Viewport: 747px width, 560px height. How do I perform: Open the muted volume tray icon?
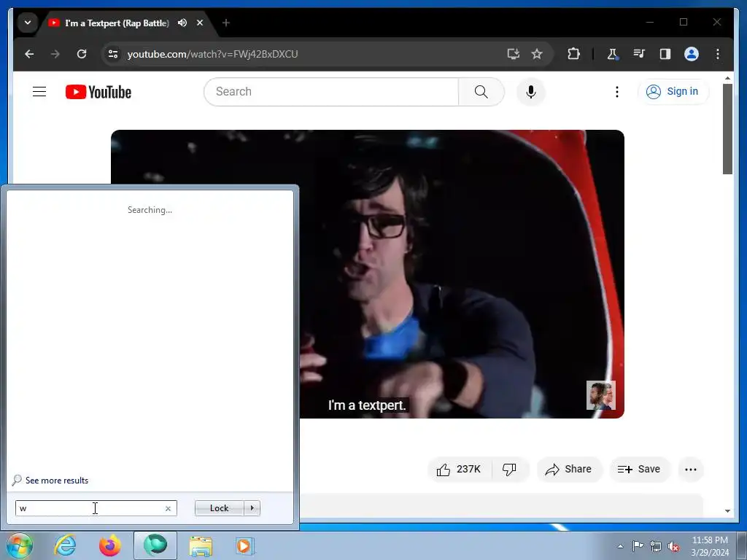[x=673, y=547]
